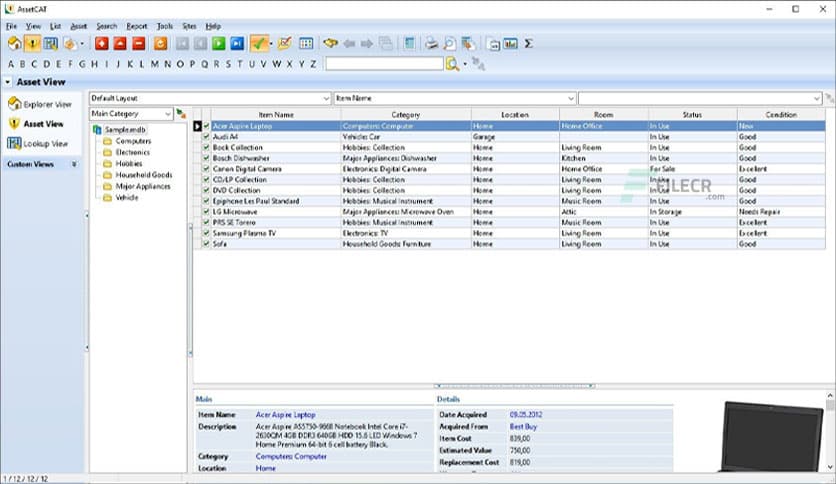
Task: Click the Best Buy link in Details
Action: (524, 426)
